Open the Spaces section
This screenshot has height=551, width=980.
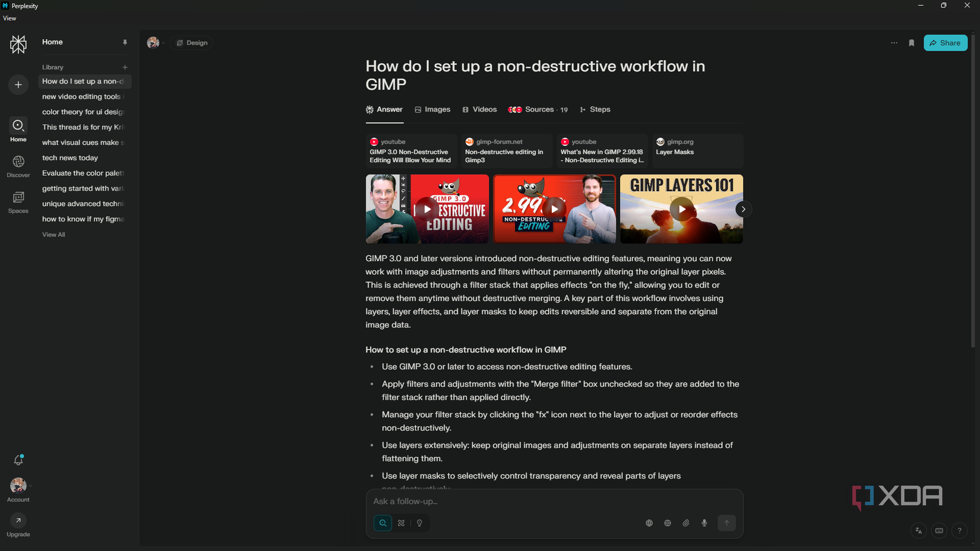coord(18,202)
